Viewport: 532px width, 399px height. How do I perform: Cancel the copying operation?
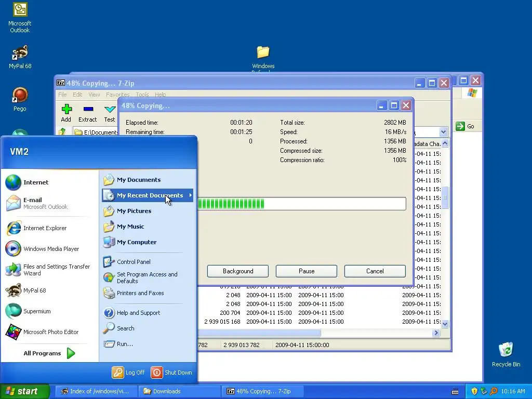(x=375, y=271)
